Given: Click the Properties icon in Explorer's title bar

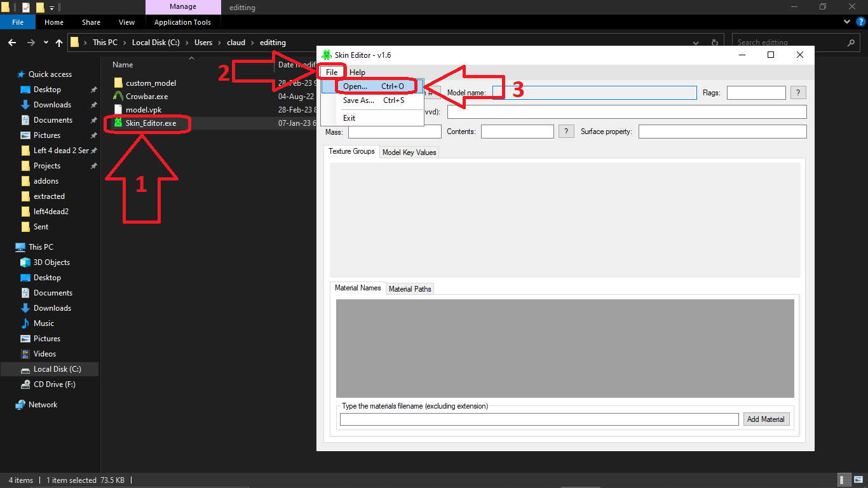Looking at the screenshot, I should tap(26, 8).
